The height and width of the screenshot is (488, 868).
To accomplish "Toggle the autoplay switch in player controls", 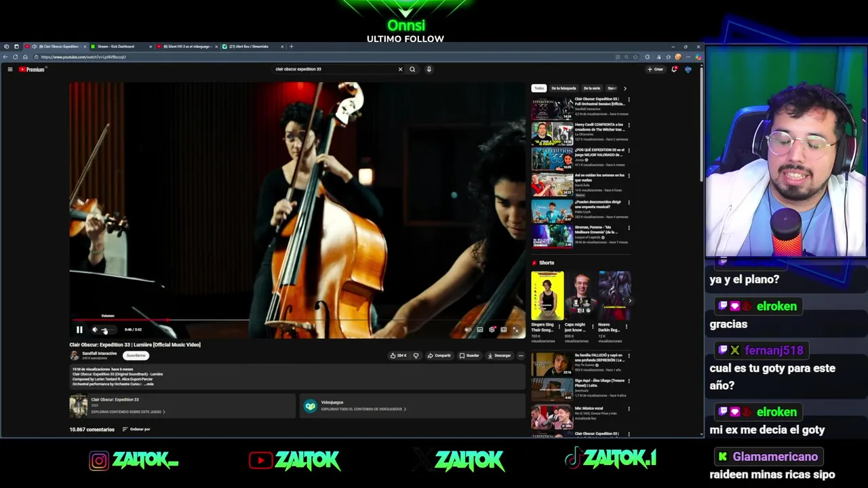I will (467, 330).
